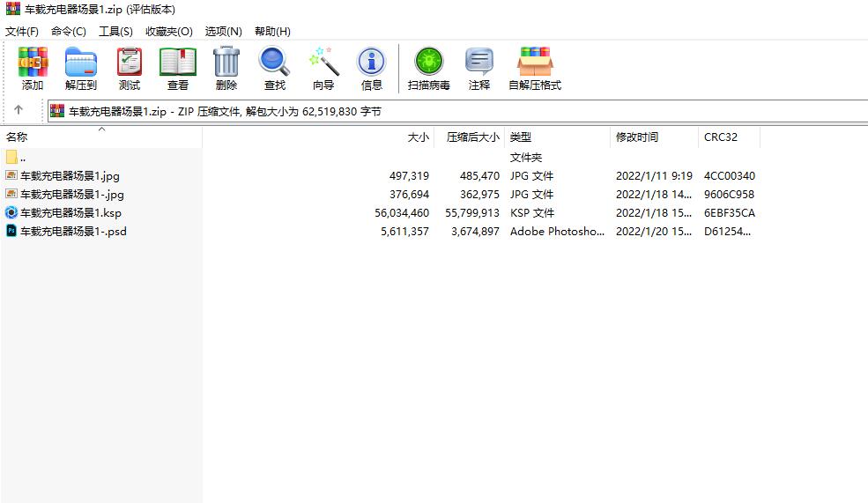Click the 自解压格式 SFX icon
868x503 pixels.
pyautogui.click(x=535, y=69)
